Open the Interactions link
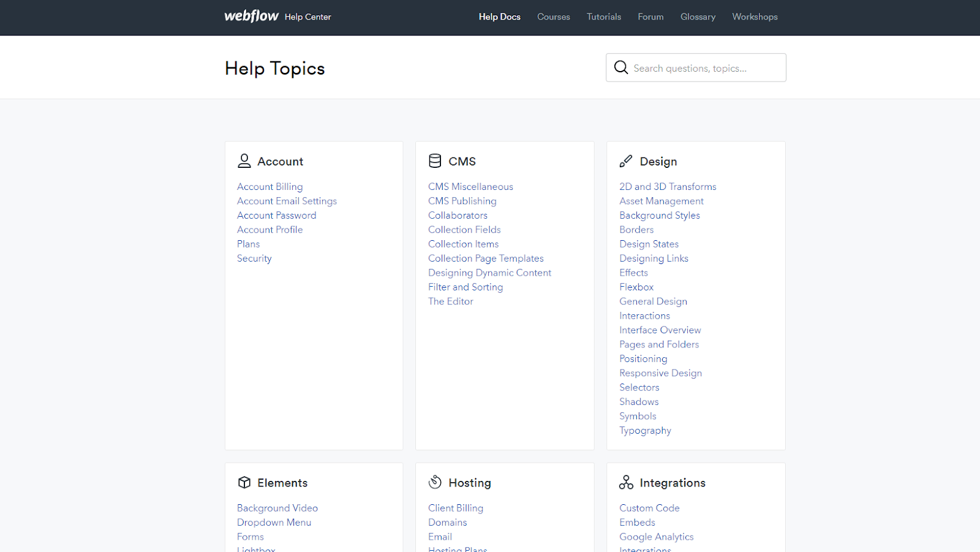 [644, 316]
